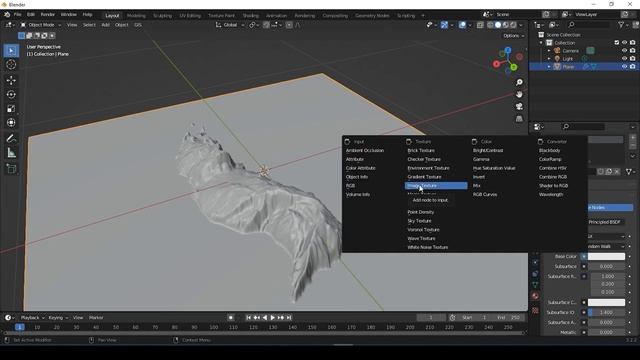Open the viewport Add menu
This screenshot has height=360, width=640.
pyautogui.click(x=105, y=25)
